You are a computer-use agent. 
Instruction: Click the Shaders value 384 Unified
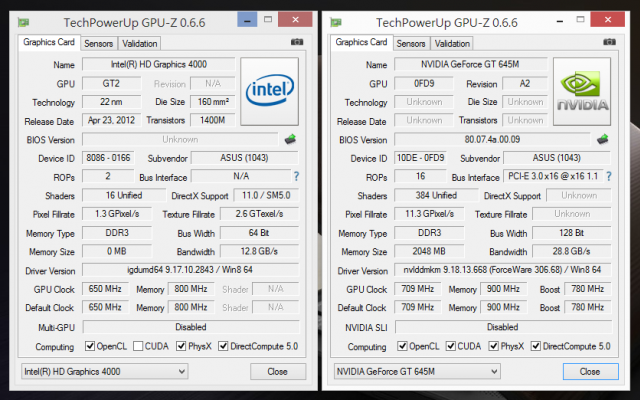[x=436, y=195]
